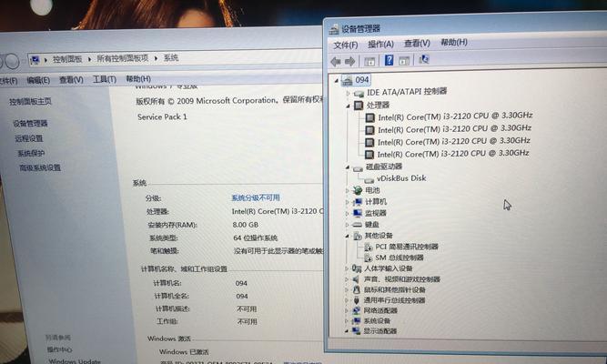Click the blue Help question mark icon
Image resolution: width=607 pixels, height=364 pixels.
(389, 60)
